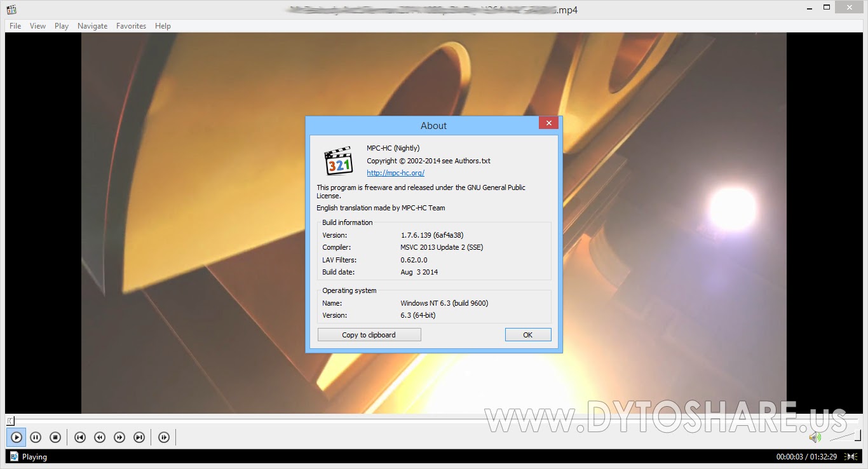
Task: Click the Copy to clipboard button
Action: [x=369, y=335]
